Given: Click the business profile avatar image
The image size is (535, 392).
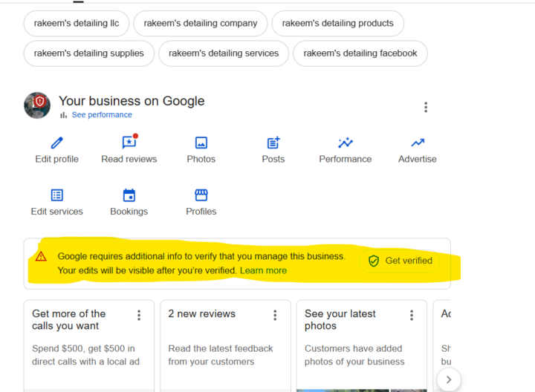Looking at the screenshot, I should [37, 105].
